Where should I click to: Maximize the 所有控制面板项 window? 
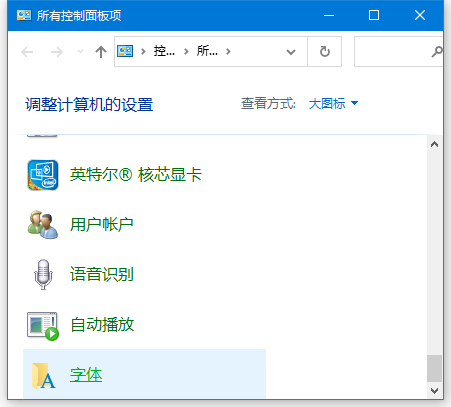point(374,15)
